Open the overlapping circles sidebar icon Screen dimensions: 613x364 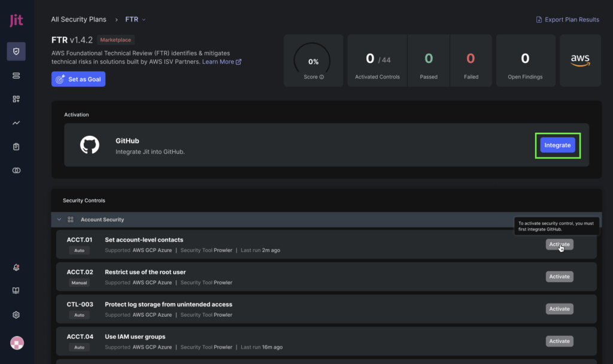pyautogui.click(x=16, y=171)
